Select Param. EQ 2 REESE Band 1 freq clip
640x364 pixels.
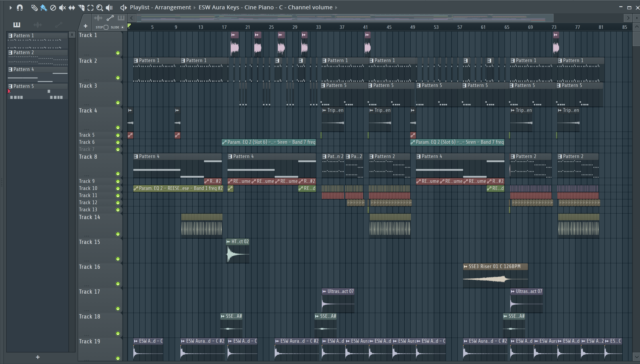click(178, 188)
